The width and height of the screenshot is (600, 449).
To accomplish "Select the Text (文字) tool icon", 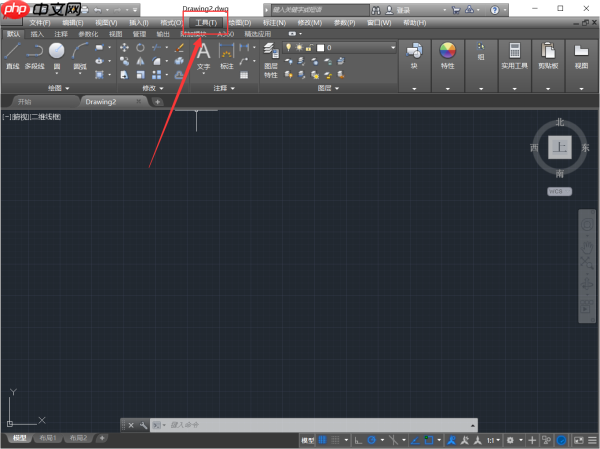I will (204, 51).
